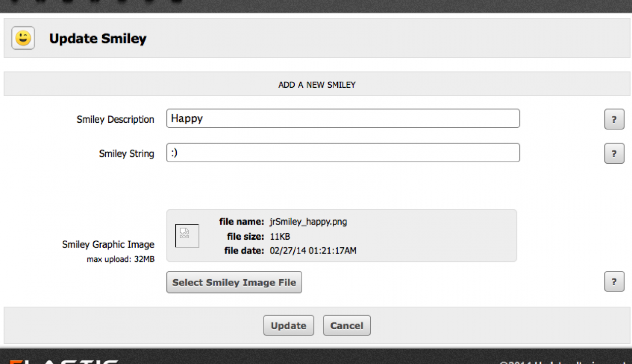Click the file date 02/27/14 value
This screenshot has height=364, width=632.
click(x=313, y=251)
